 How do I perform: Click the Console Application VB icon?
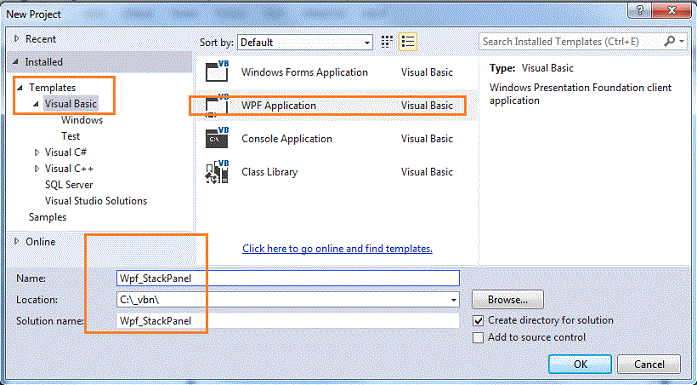click(217, 138)
